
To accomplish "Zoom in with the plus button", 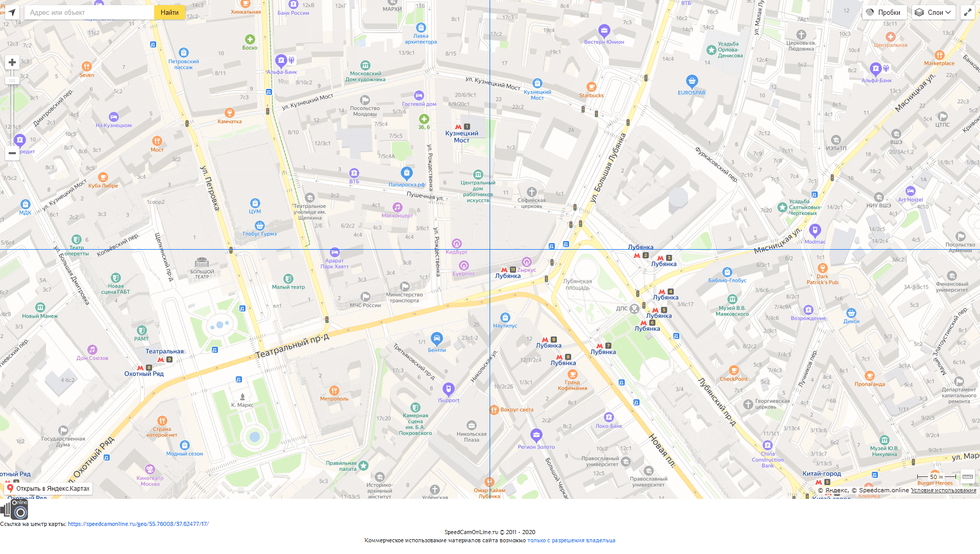I will [12, 62].
